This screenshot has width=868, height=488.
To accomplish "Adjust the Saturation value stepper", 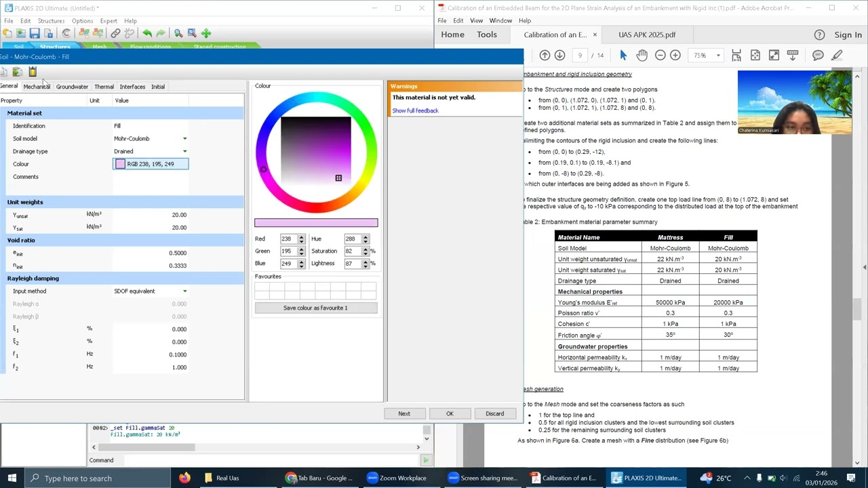I will pos(366,251).
